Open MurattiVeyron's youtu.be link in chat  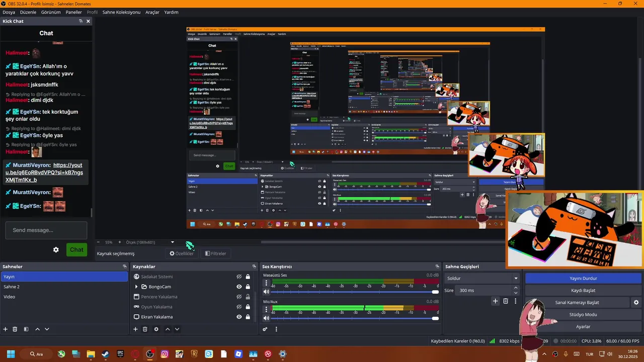[44, 172]
